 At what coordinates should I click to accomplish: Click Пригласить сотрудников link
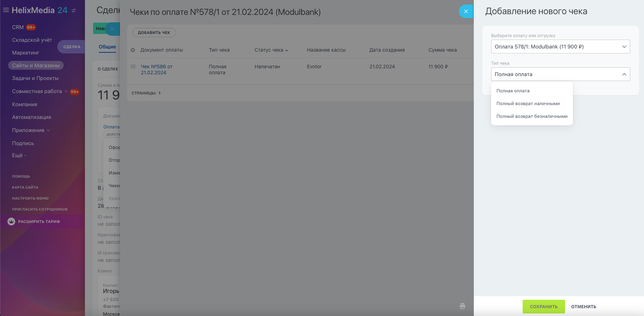pos(40,209)
